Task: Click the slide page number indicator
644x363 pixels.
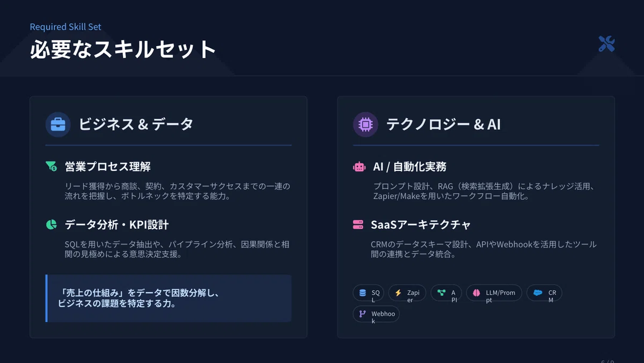Action: tap(608, 361)
